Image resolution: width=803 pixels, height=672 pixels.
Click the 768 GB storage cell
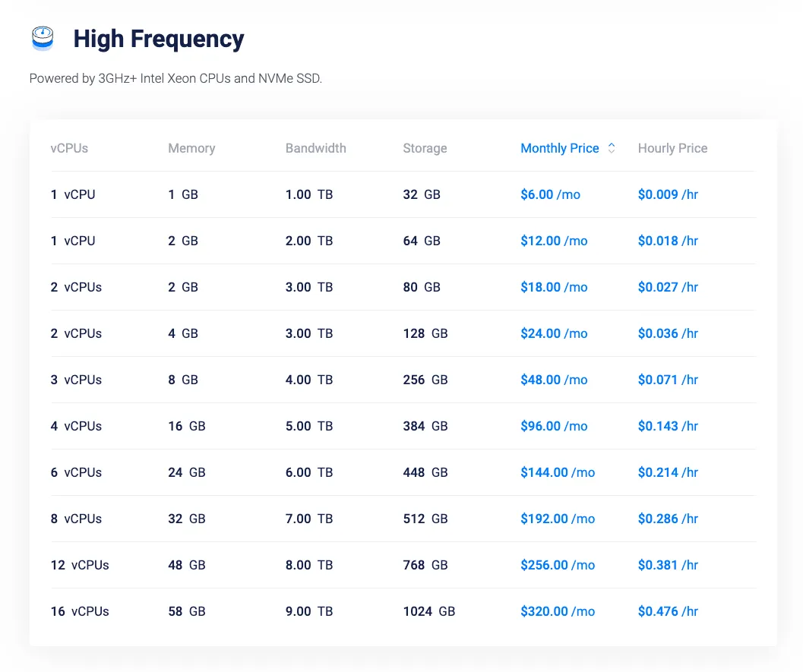click(425, 565)
